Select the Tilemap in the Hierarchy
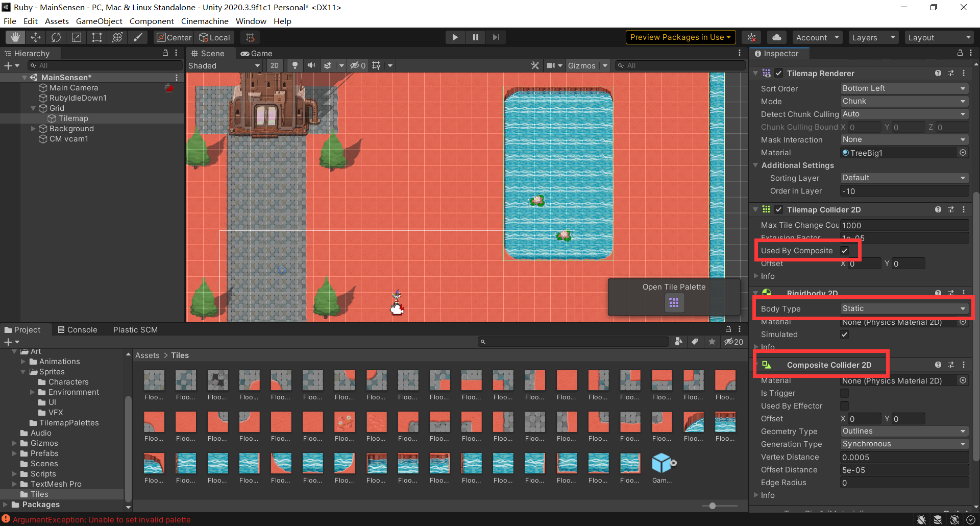980x526 pixels. pyautogui.click(x=75, y=118)
